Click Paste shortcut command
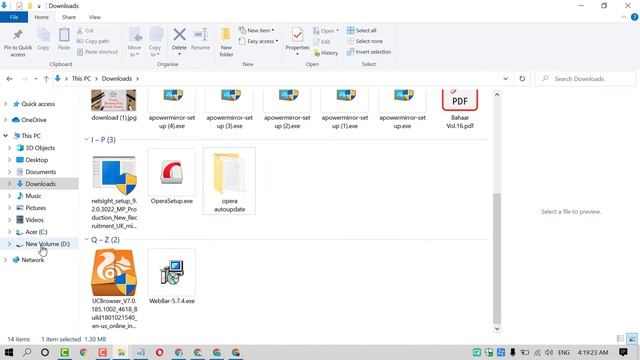640x360 pixels. coord(97,52)
